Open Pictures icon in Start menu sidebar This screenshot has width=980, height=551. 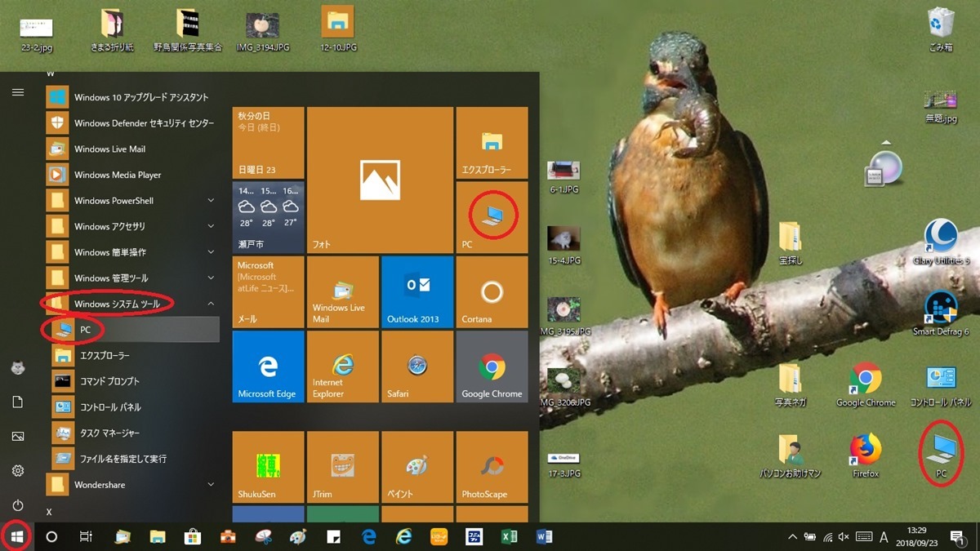tap(17, 437)
